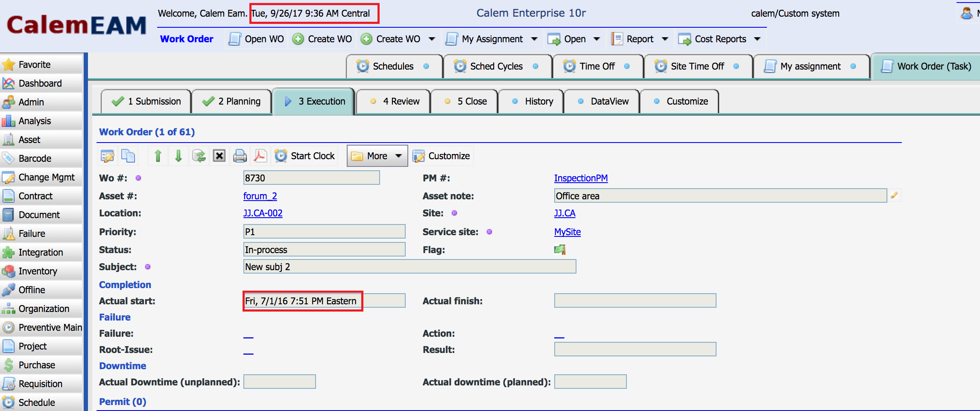The image size is (980, 411).
Task: Click the copy work order icon
Action: coord(128,156)
